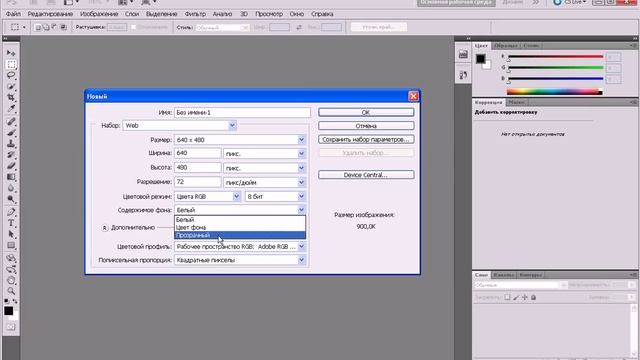The height and width of the screenshot is (360, 640).
Task: Open the Изображение menu
Action: click(99, 14)
